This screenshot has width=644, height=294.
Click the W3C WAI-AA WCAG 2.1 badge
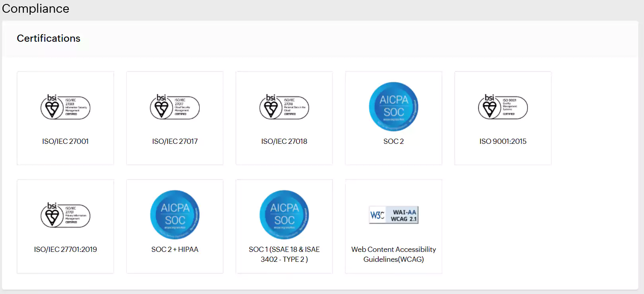point(394,215)
